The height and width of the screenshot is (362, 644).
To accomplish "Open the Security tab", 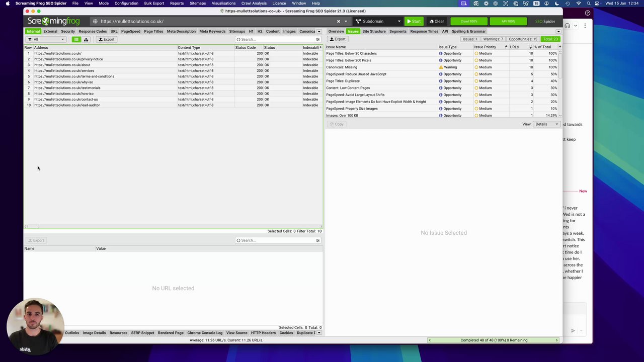I will [68, 31].
